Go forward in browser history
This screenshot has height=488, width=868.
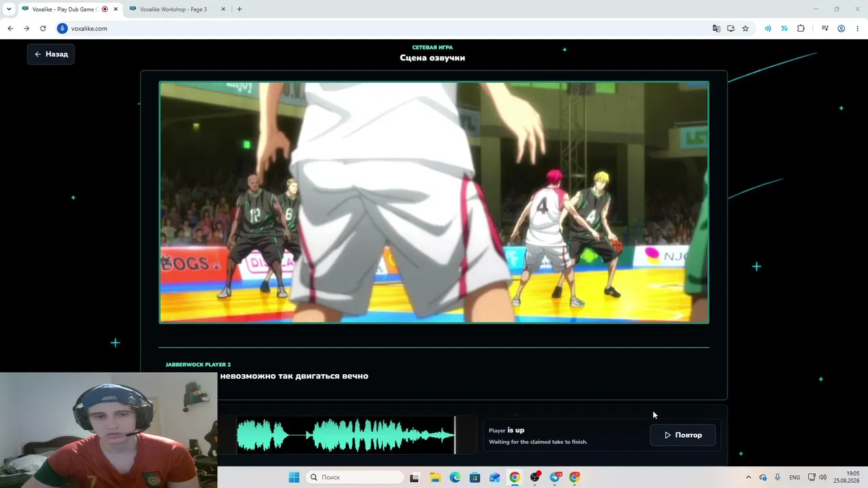pos(26,28)
